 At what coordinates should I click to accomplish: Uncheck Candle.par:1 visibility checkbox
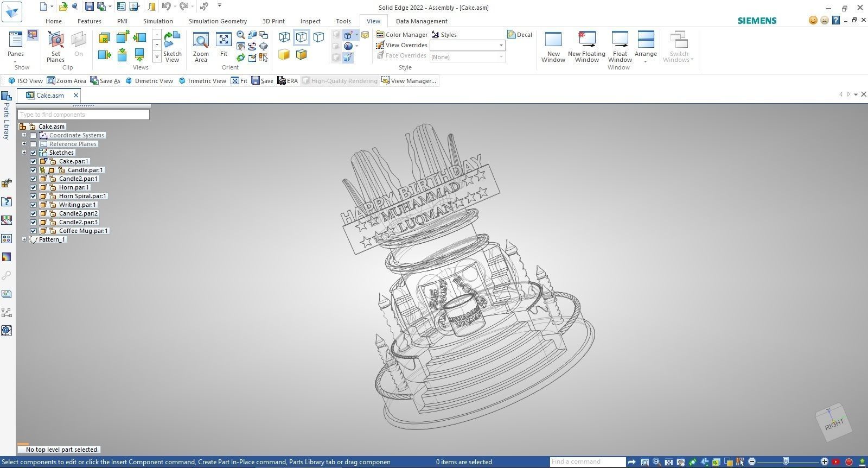point(34,170)
